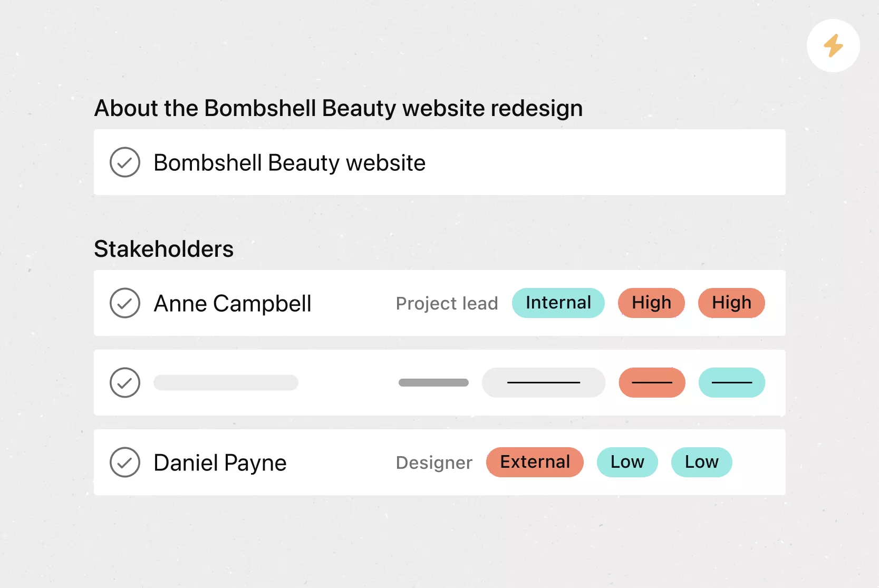The height and width of the screenshot is (588, 879).
Task: Toggle the unnamed placeholder row's checkmark
Action: pyautogui.click(x=125, y=383)
